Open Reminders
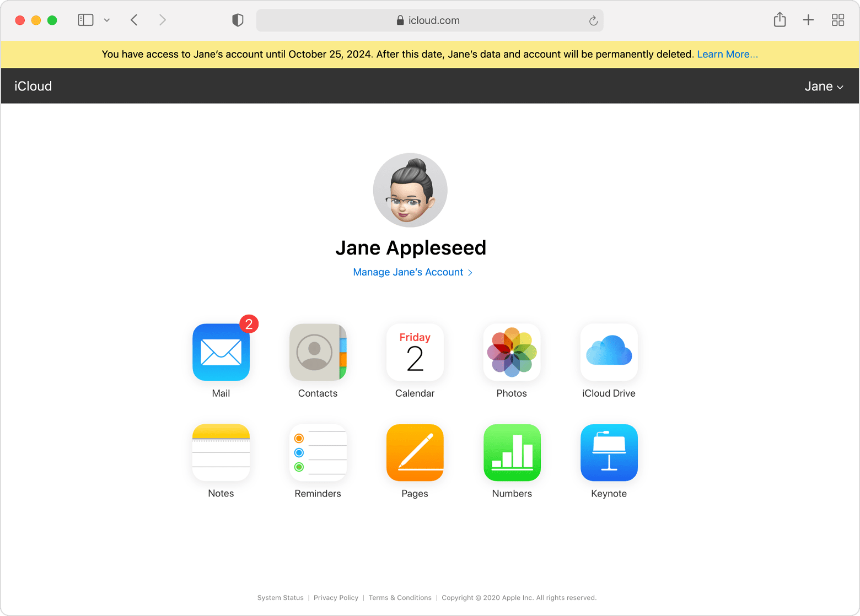 point(318,453)
